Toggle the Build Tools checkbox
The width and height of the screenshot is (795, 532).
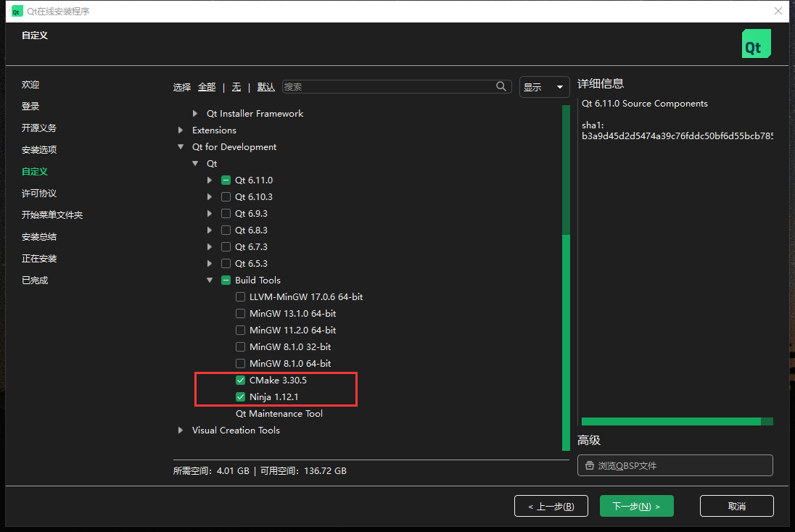click(226, 280)
